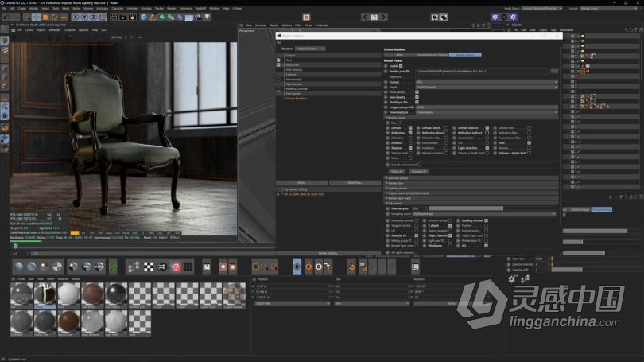The width and height of the screenshot is (644, 362).
Task: Open the Renderer dropdown in Render Settings
Action: click(311, 49)
